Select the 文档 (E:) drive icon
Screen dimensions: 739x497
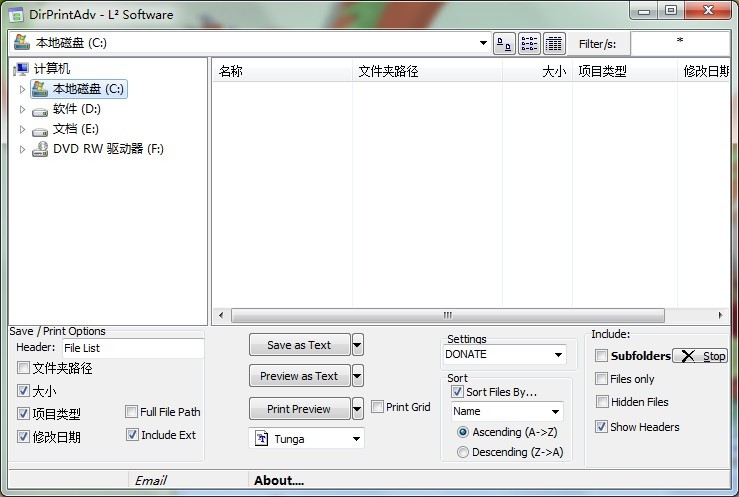(x=40, y=129)
